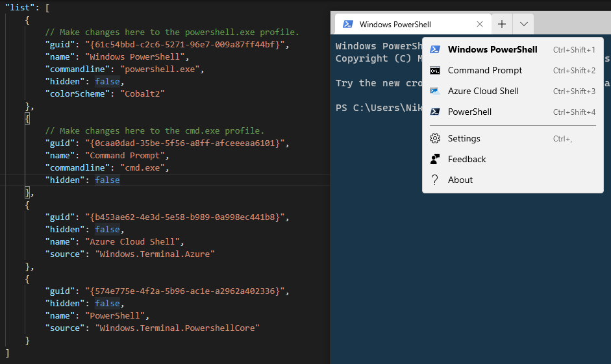Click the PowerShell icon on the terminal tab
This screenshot has height=364, width=611.
pyautogui.click(x=347, y=24)
